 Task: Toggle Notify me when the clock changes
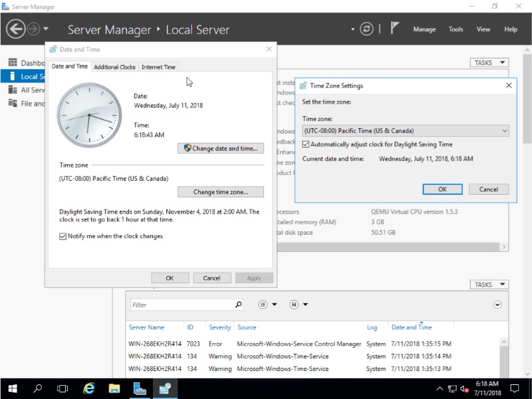(x=63, y=236)
